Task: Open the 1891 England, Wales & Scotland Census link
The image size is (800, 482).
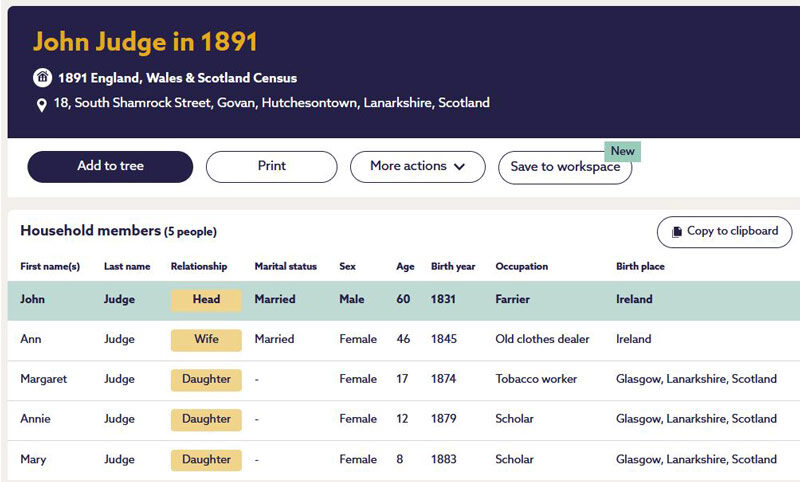Action: 177,78
